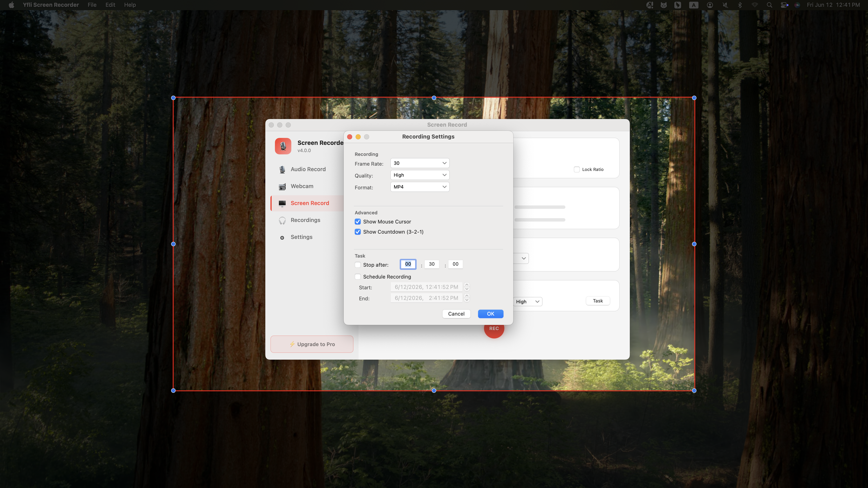Open Spotlight search icon
Screen dimensions: 868x488
pos(769,5)
